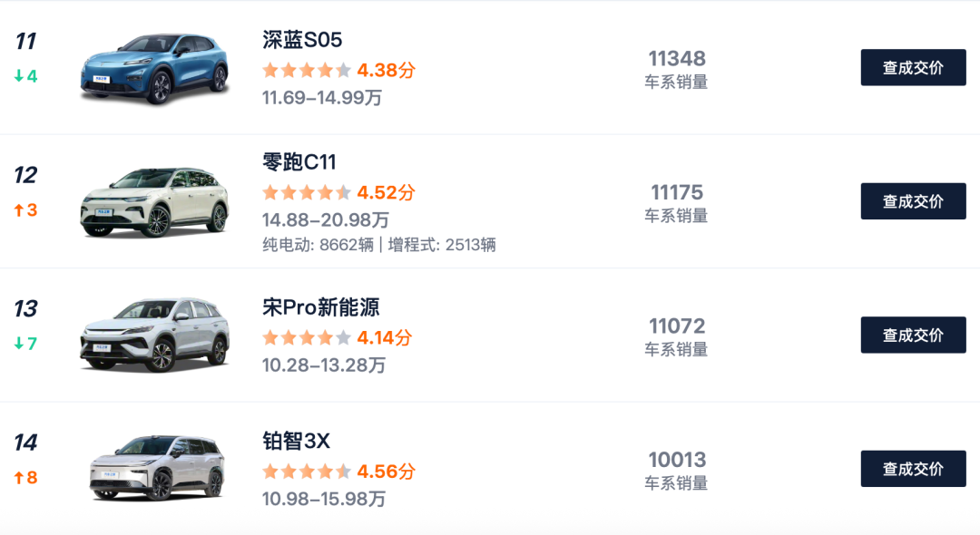Open the 零跑C11 model title link
The width and height of the screenshot is (980, 535).
tap(299, 162)
